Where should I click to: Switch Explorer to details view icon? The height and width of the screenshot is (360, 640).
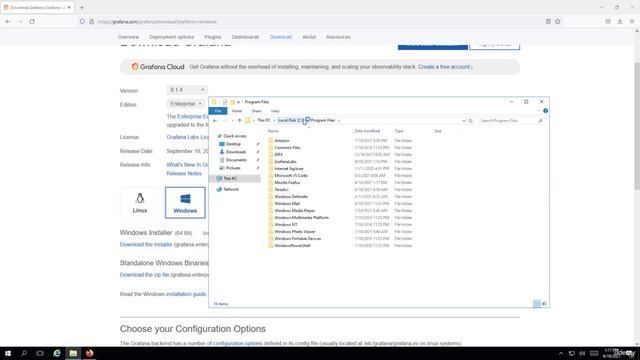pos(537,304)
